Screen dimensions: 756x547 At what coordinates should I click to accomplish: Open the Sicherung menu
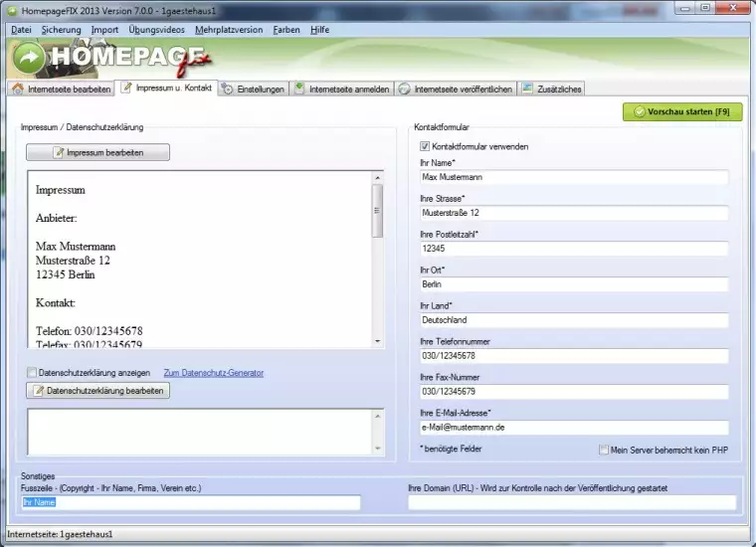(x=62, y=30)
